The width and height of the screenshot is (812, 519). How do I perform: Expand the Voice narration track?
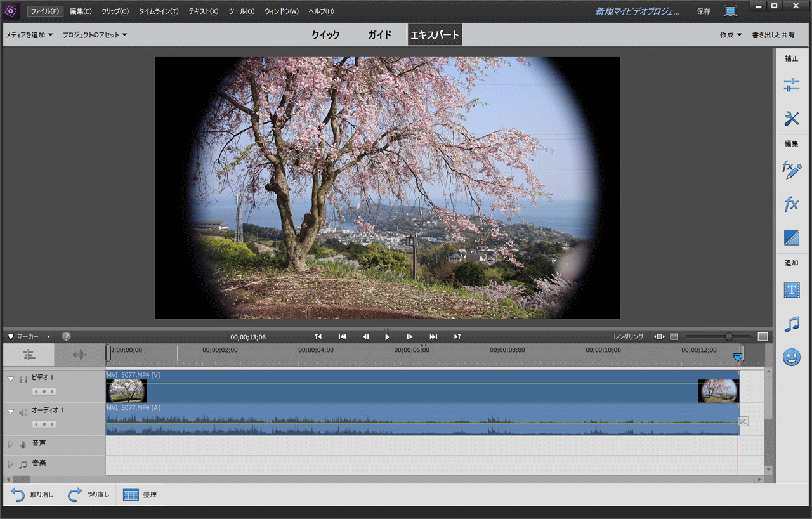[x=10, y=445]
